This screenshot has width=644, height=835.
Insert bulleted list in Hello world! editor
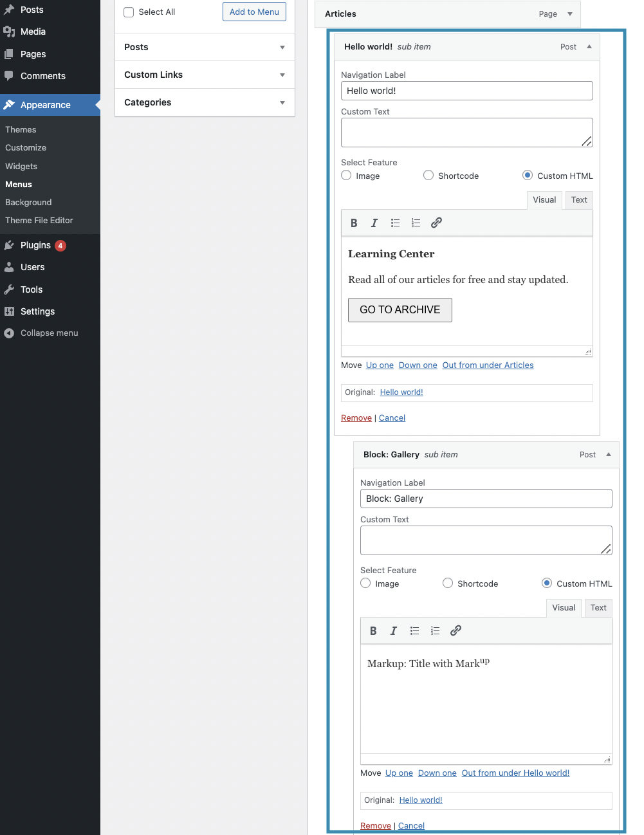[x=395, y=223]
